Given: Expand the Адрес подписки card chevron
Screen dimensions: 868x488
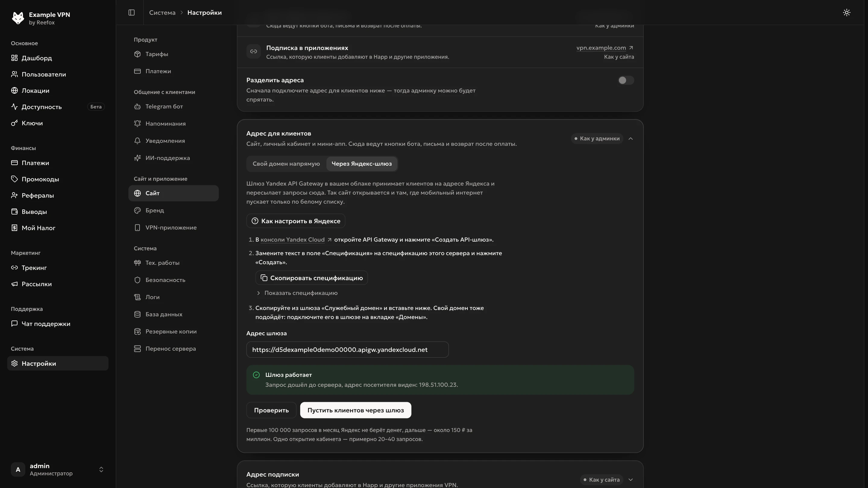Looking at the screenshot, I should point(631,480).
